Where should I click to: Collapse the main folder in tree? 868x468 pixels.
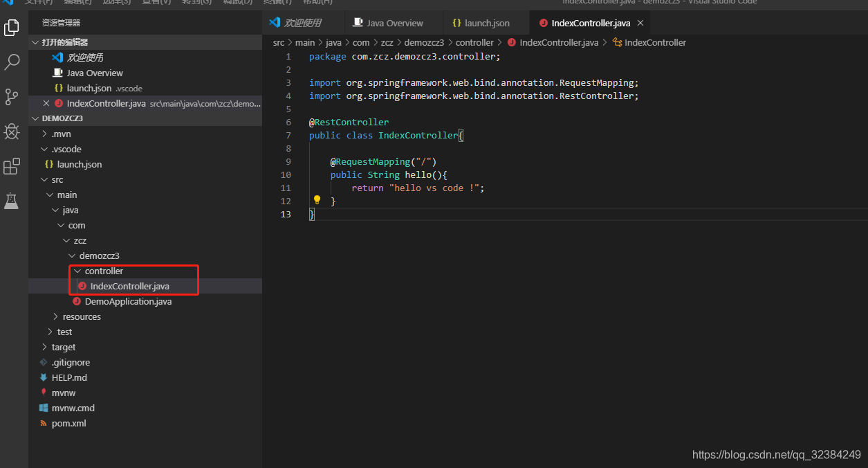tap(145, 195)
